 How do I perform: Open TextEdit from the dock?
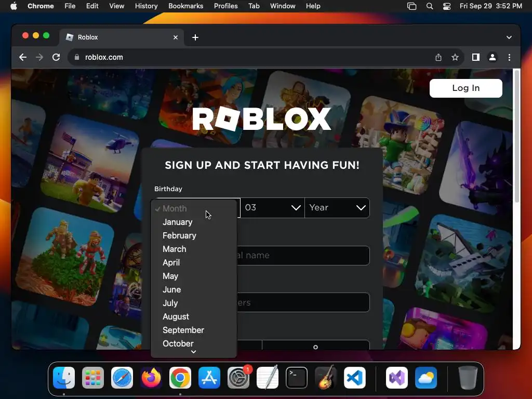click(x=268, y=378)
